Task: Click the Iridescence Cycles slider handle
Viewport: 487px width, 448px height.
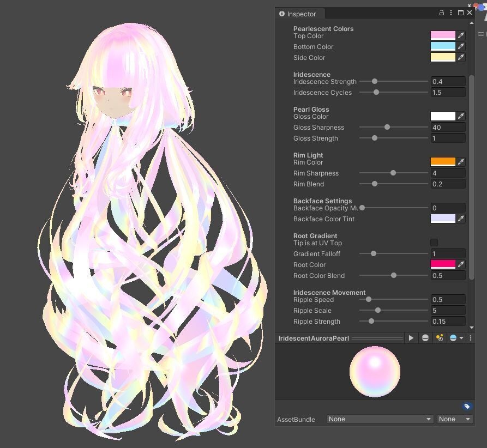Action: (x=376, y=92)
